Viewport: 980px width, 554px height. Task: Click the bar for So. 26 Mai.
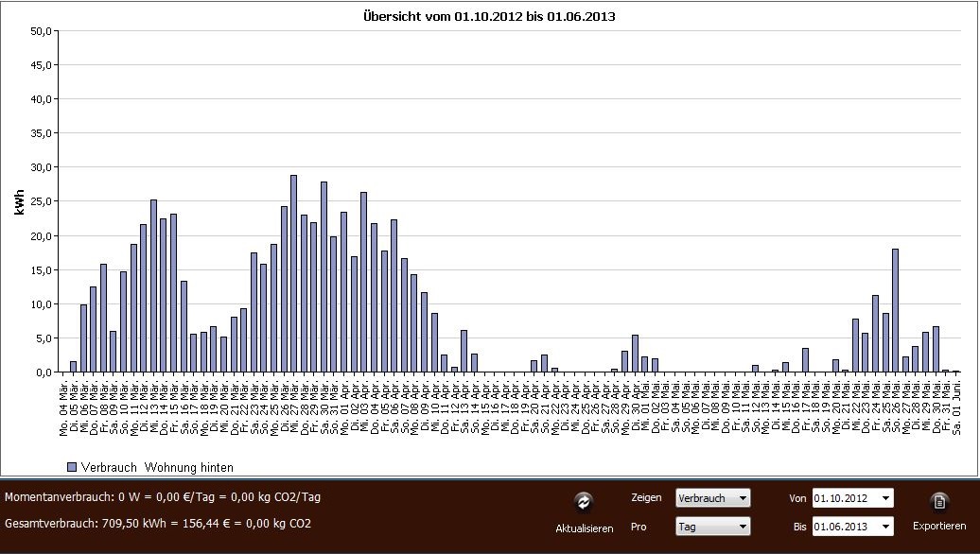(895, 310)
